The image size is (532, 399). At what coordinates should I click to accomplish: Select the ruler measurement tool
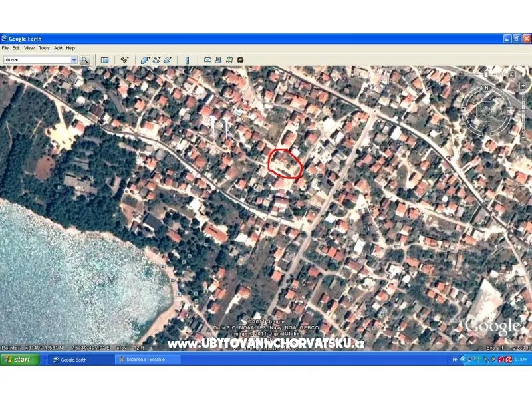tap(187, 60)
